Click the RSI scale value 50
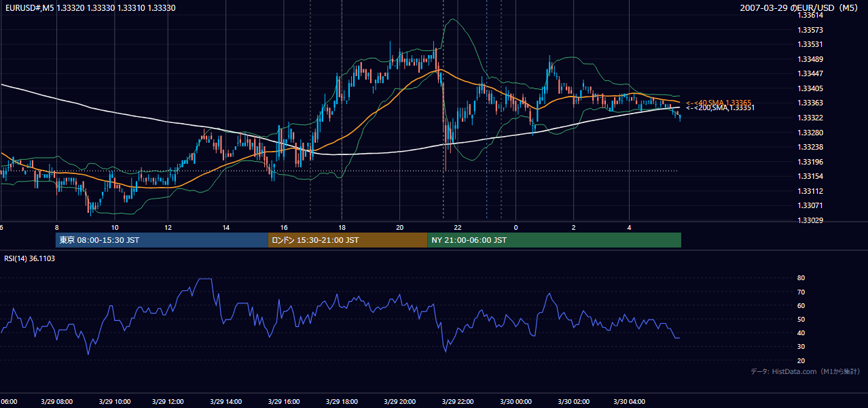The image size is (868, 408). [x=801, y=319]
